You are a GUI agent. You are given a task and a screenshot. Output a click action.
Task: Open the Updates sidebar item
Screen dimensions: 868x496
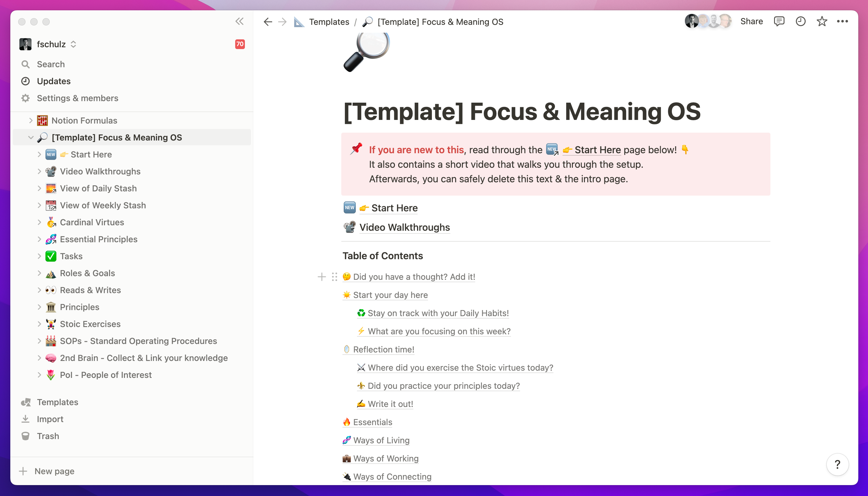(x=54, y=81)
